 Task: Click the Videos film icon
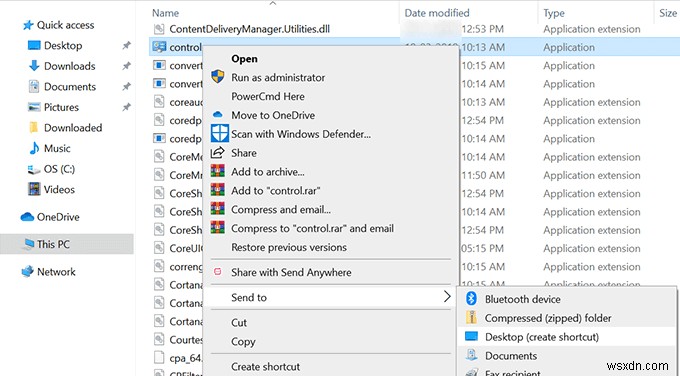(34, 189)
